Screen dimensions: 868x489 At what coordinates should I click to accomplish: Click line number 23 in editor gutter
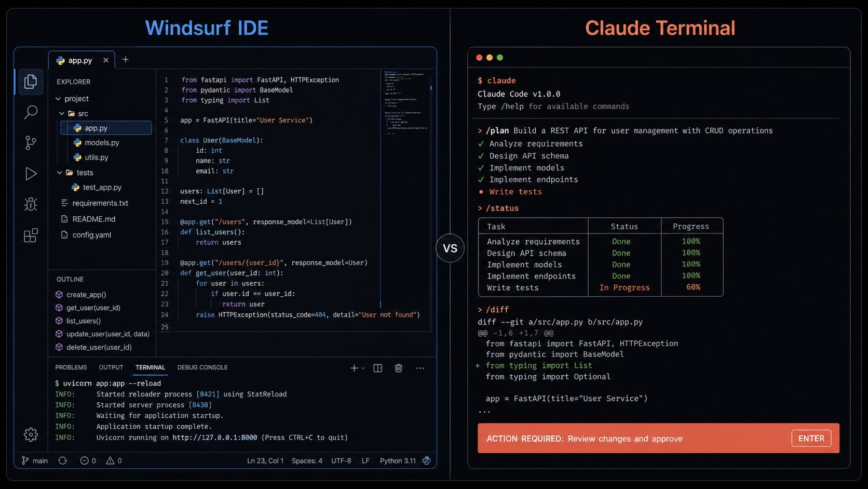click(165, 304)
